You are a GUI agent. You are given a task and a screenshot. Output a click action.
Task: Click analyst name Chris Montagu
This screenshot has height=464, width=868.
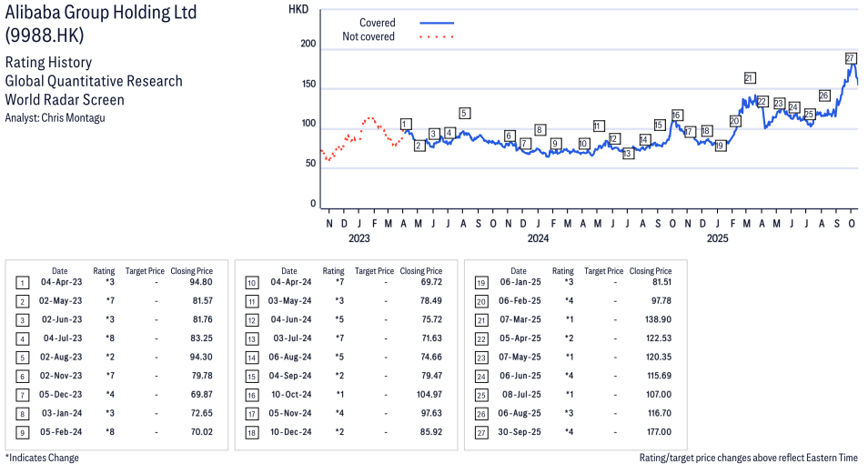point(74,118)
